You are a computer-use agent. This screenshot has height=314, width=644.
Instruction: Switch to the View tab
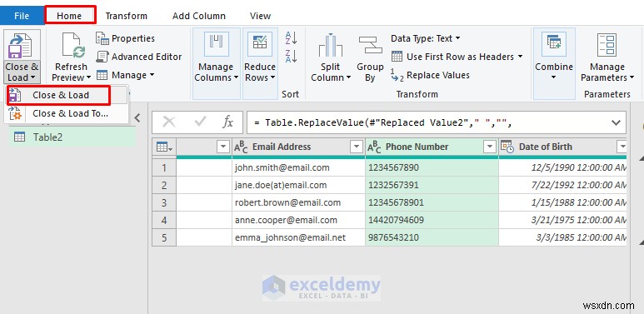(x=261, y=16)
